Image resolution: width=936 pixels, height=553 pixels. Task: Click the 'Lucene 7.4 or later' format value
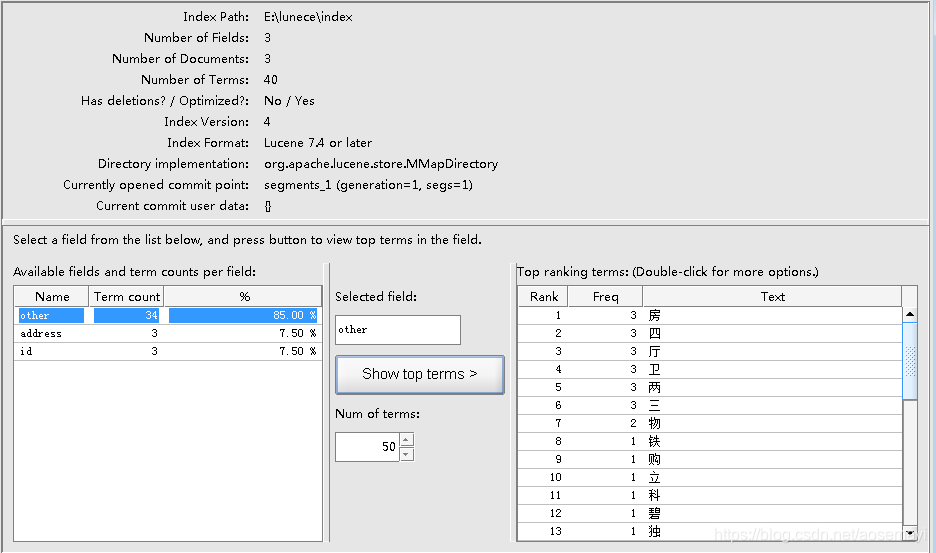(x=318, y=143)
